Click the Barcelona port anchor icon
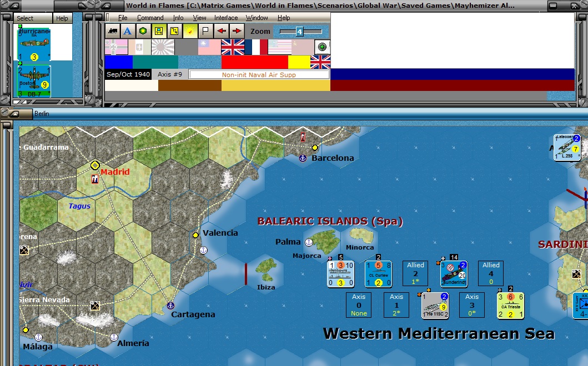 point(303,158)
